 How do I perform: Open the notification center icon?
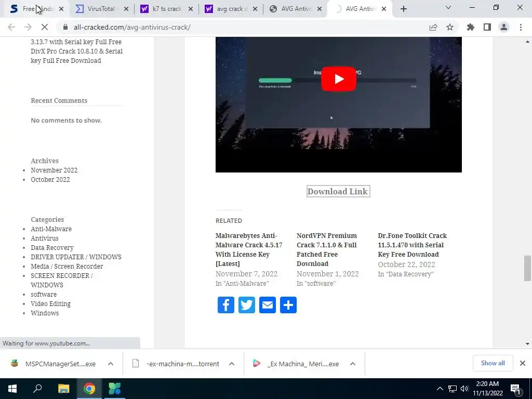click(515, 389)
